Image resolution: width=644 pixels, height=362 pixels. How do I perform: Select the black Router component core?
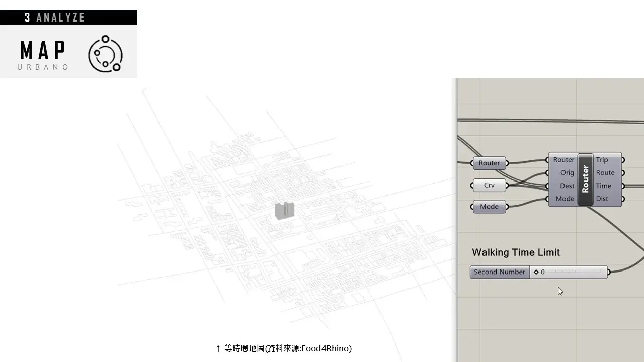point(585,179)
